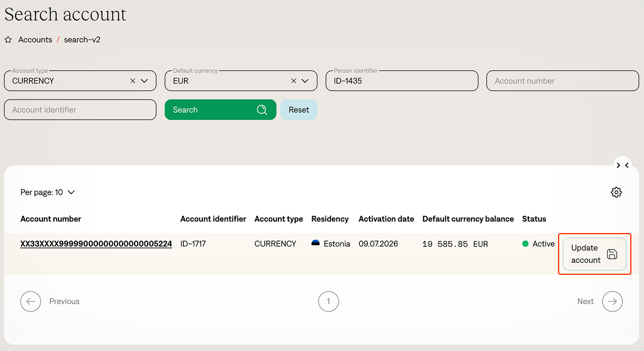Screen dimensions: 644x351
Task: Click the magnifier icon in Search button
Action: (262, 110)
